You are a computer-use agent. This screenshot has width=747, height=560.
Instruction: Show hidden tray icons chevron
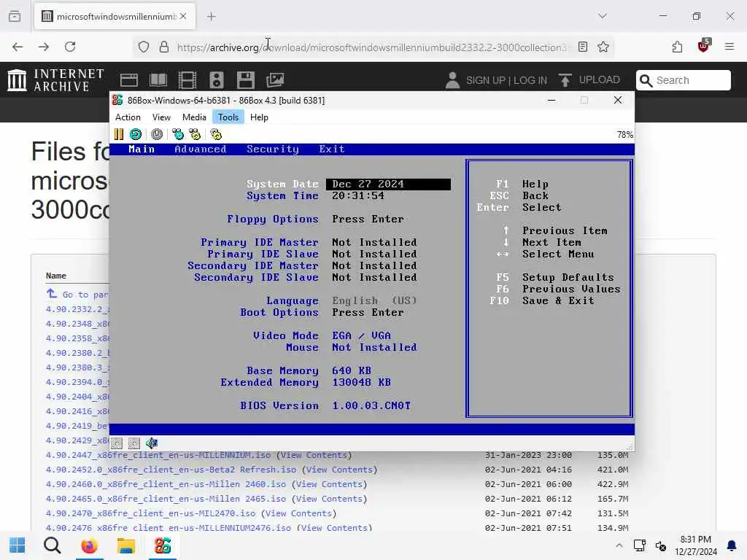pyautogui.click(x=619, y=545)
